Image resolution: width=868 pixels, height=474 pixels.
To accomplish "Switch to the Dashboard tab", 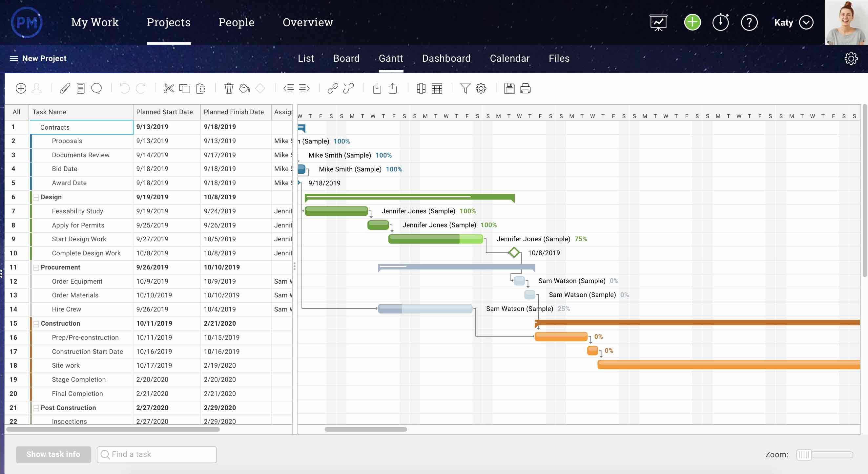I will (x=446, y=58).
